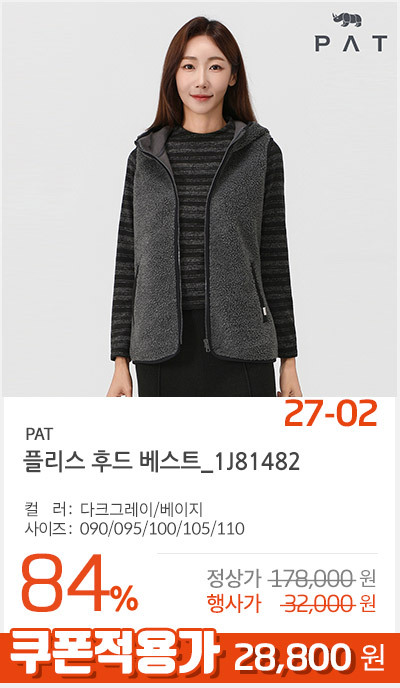The width and height of the screenshot is (400, 688).
Task: Click the 정상가 label
Action: [x=235, y=580]
